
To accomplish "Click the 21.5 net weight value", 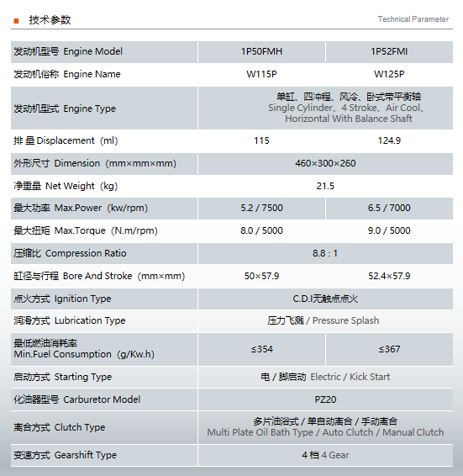I will tap(325, 186).
